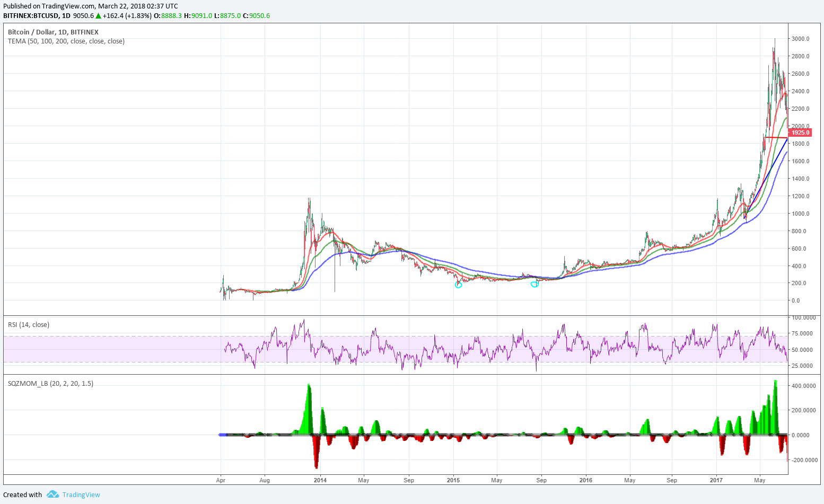Click the 'C:9050.6' close value
824x504 pixels.
click(x=257, y=15)
